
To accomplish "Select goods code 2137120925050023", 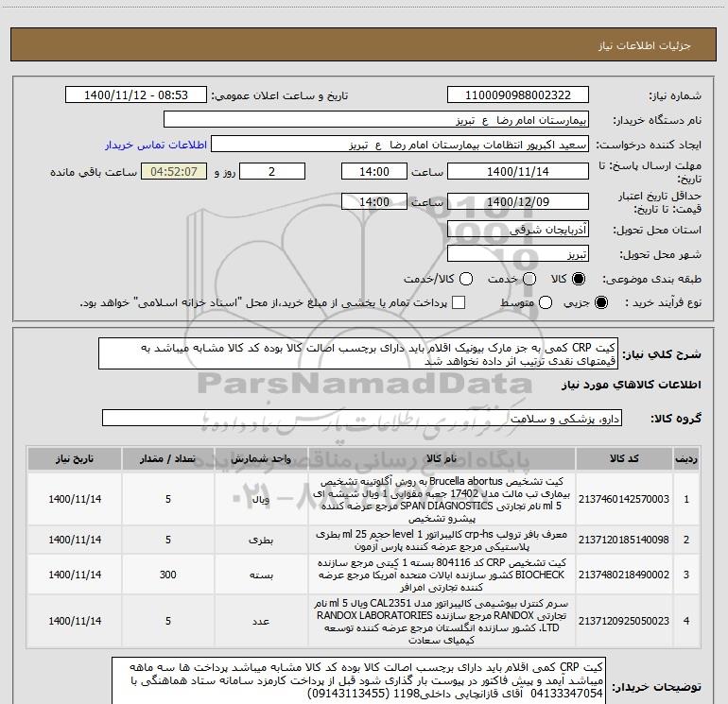I will [624, 621].
